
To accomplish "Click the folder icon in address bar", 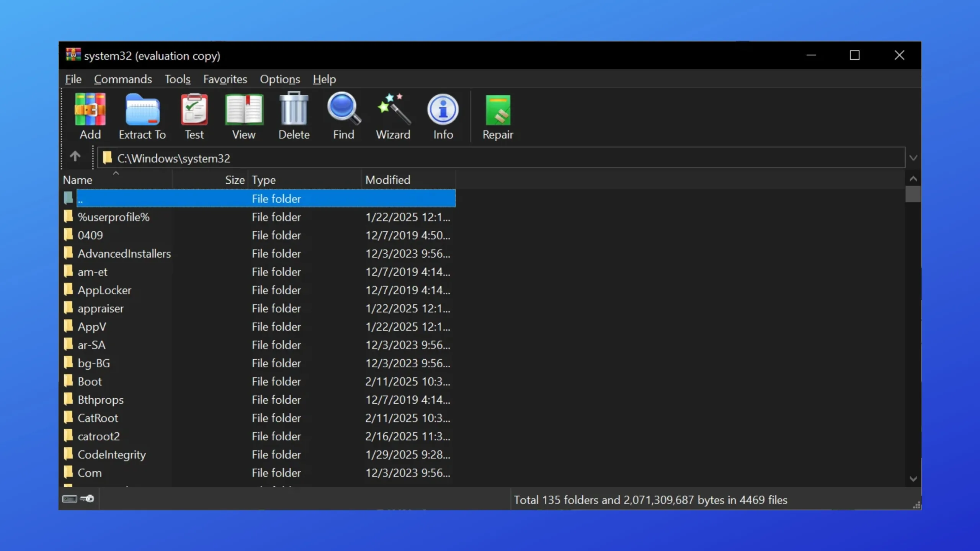I will (107, 157).
